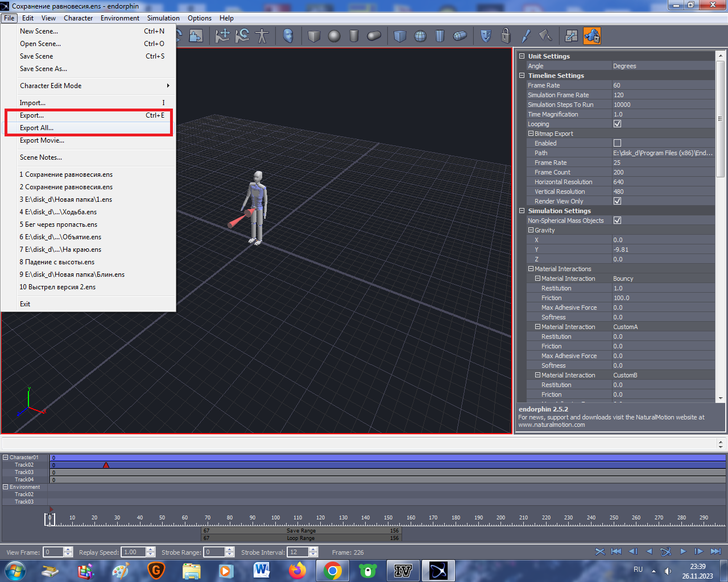
Task: Click the orange highlighted camera lock icon
Action: [x=592, y=36]
